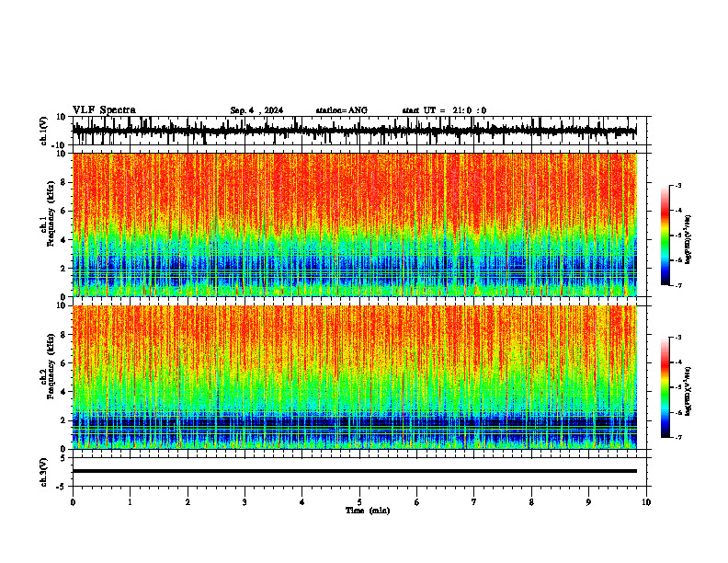Click the ch.1 color scale bar
This screenshot has height=563, width=728.
[665, 236]
